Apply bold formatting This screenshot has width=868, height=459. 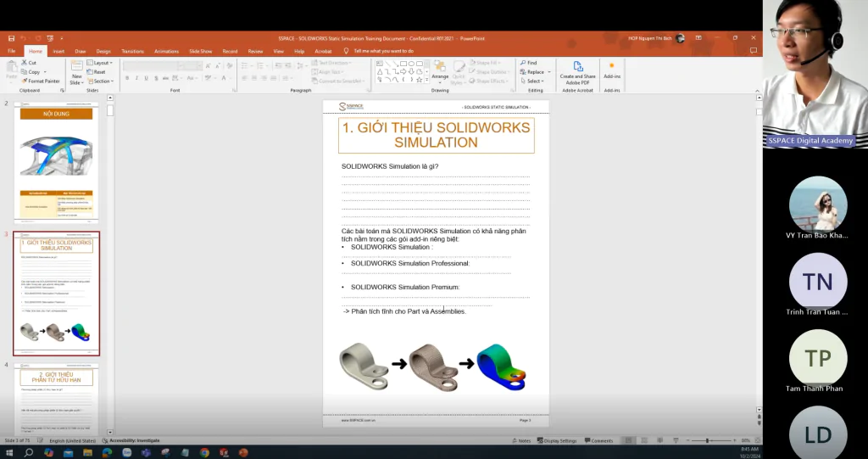127,78
